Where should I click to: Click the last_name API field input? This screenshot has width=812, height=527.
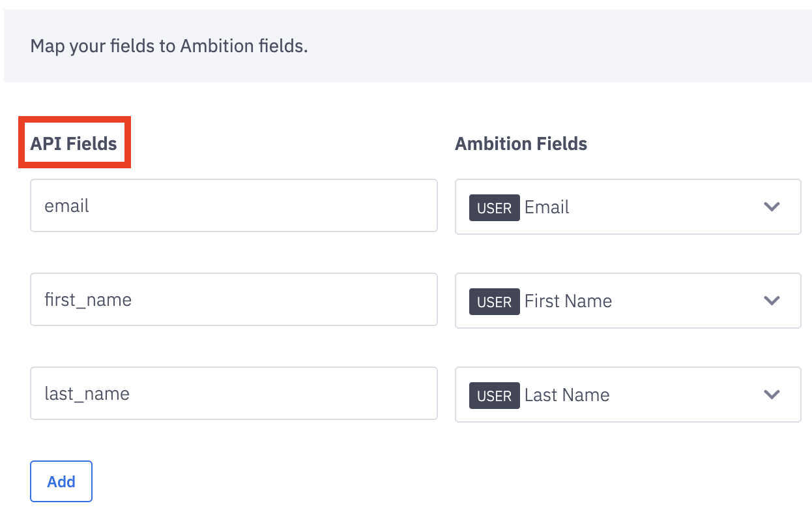233,394
